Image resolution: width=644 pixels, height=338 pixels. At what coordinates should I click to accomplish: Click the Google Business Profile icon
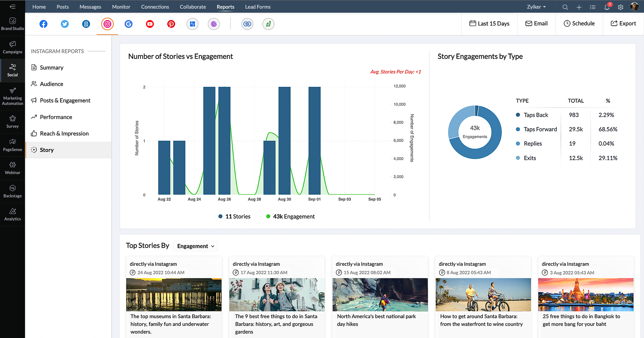(128, 24)
